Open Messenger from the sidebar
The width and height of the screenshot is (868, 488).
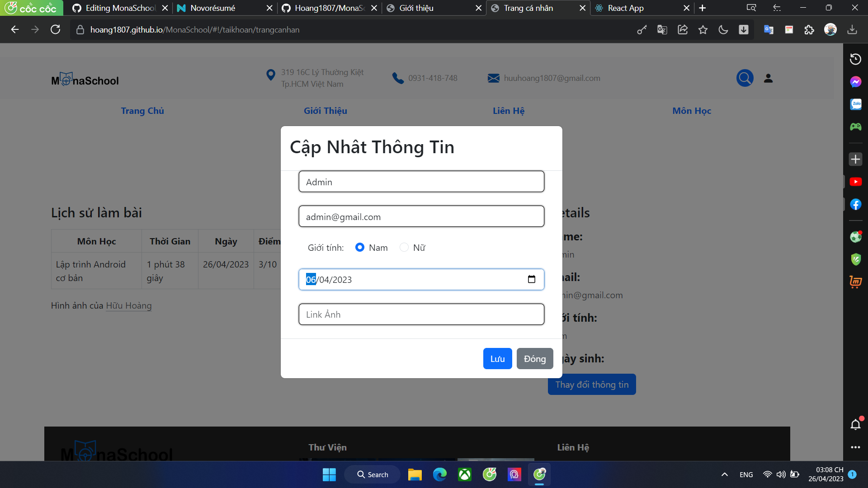(855, 82)
